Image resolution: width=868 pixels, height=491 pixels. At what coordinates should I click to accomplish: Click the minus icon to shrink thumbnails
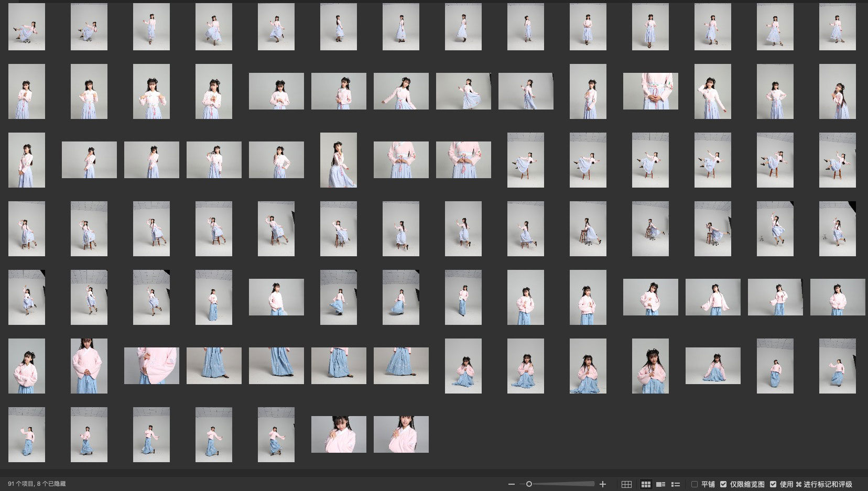click(x=511, y=484)
